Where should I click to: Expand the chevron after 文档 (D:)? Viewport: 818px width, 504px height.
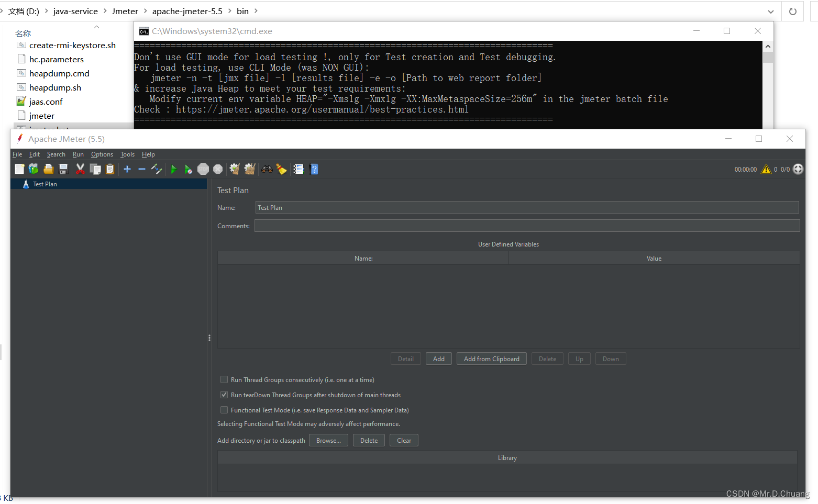[46, 11]
